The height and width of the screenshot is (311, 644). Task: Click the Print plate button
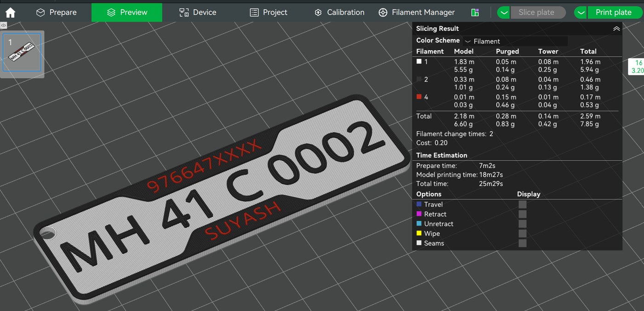[x=614, y=12]
